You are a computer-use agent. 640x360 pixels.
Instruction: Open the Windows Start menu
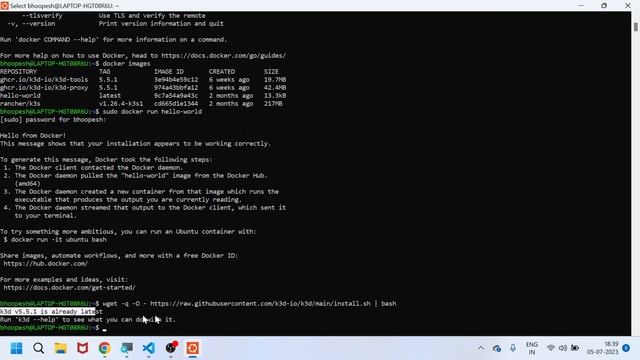point(16,348)
